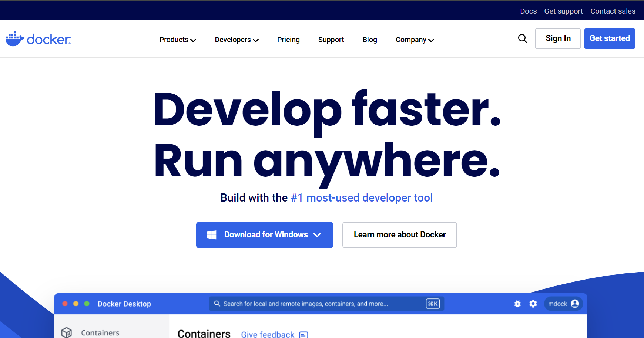The height and width of the screenshot is (338, 644).
Task: Expand the Developers menu
Action: pos(237,40)
